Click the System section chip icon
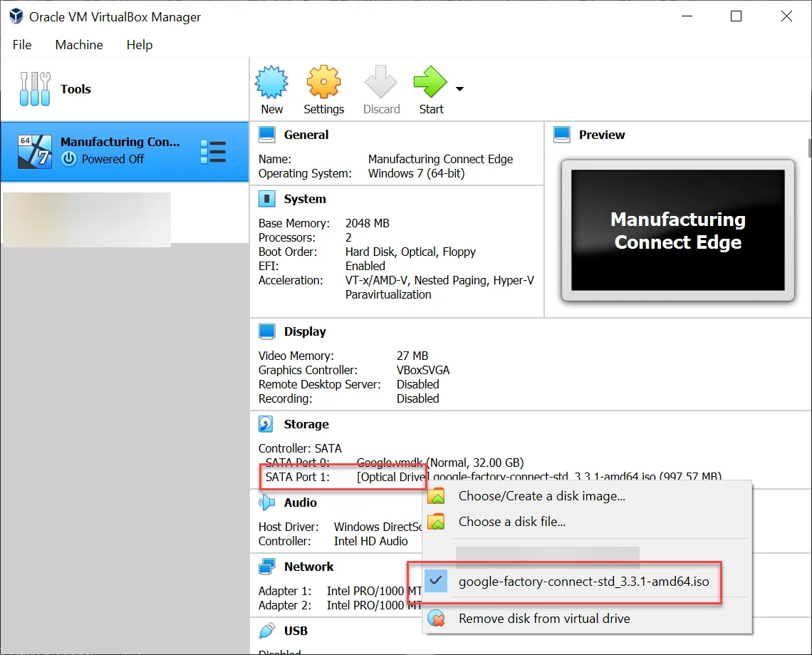 pos(266,199)
